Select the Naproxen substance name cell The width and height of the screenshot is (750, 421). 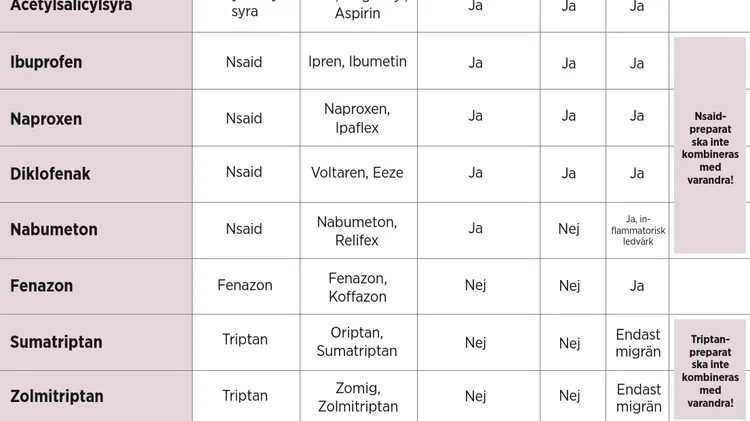(96, 118)
